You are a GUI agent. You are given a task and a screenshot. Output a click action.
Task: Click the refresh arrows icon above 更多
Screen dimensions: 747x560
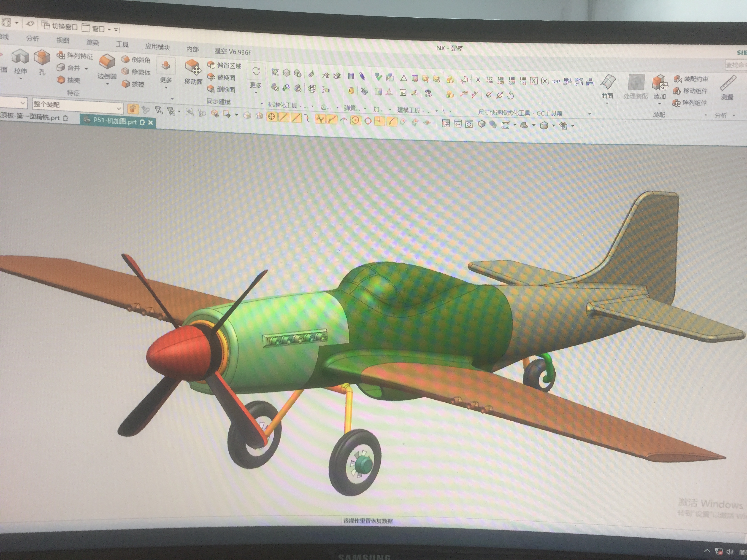pos(256,71)
